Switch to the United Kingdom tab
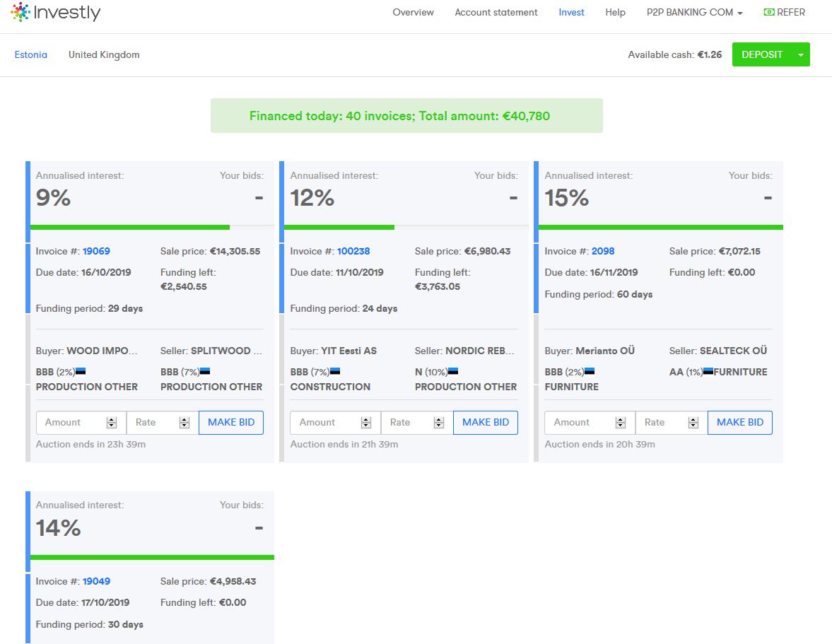 [104, 54]
